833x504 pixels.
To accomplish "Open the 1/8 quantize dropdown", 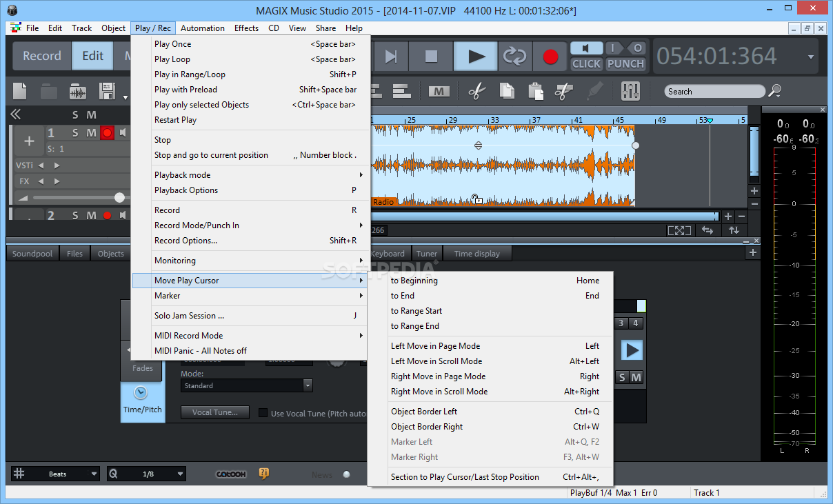I will click(146, 474).
